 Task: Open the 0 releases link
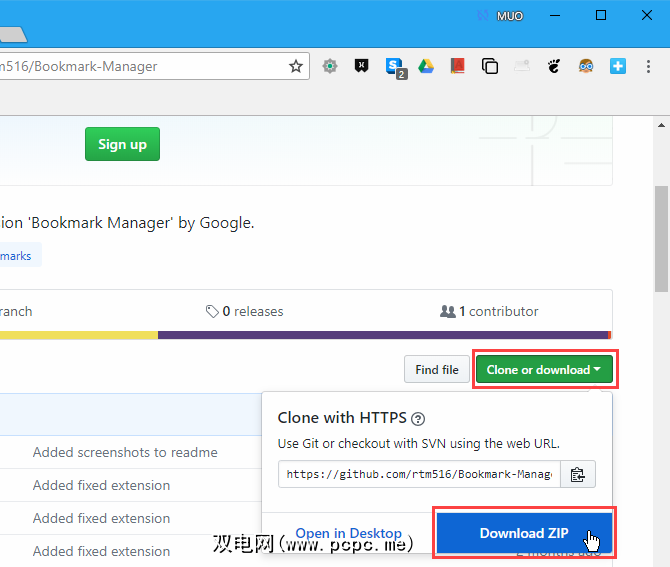[244, 311]
